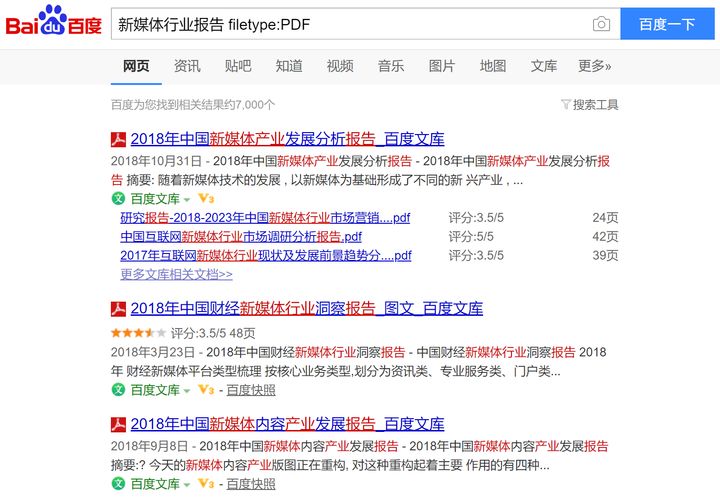
Task: Click the date 2018年9月8日
Action: pos(149,446)
